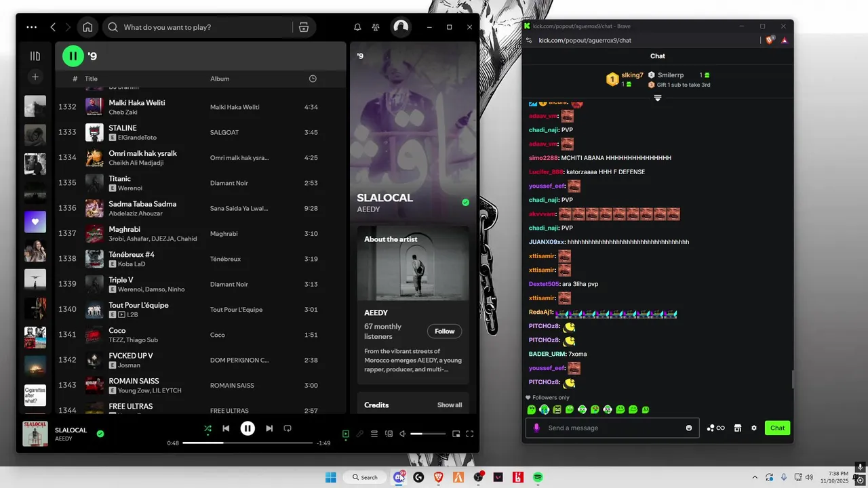Open the Spotify Home page
868x488 pixels.
point(87,27)
